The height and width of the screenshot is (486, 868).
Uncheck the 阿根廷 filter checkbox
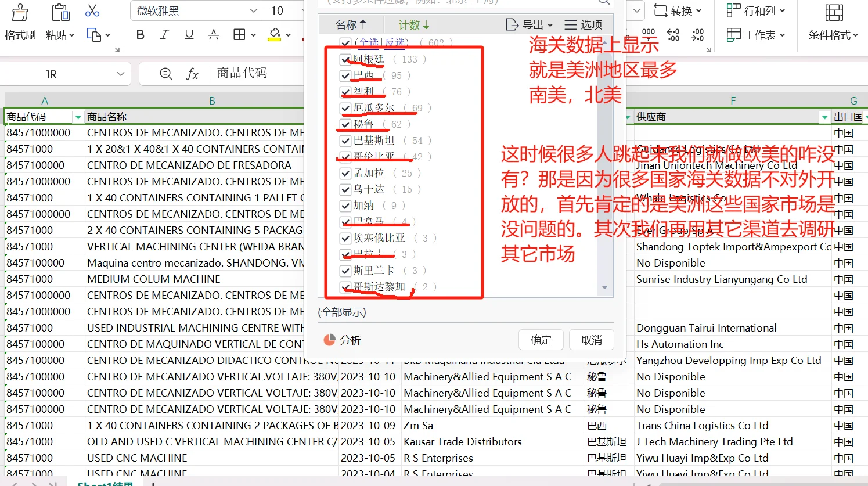tap(345, 59)
